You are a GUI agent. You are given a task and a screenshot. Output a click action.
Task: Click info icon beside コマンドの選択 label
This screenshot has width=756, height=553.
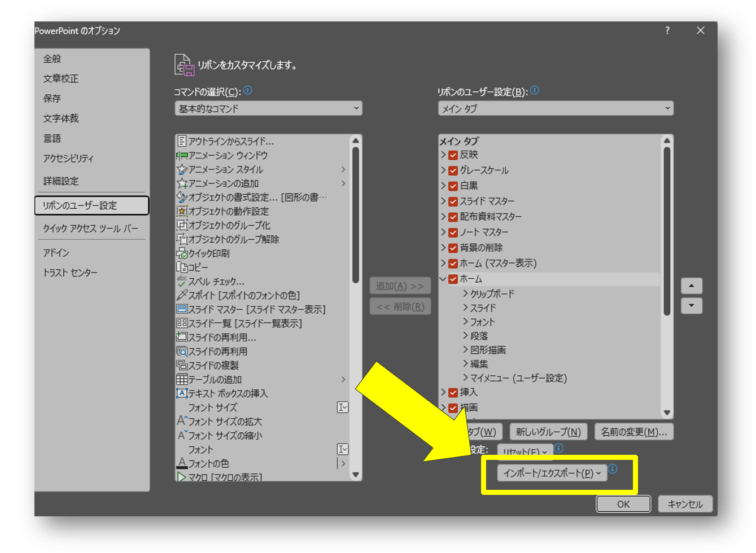tap(247, 90)
